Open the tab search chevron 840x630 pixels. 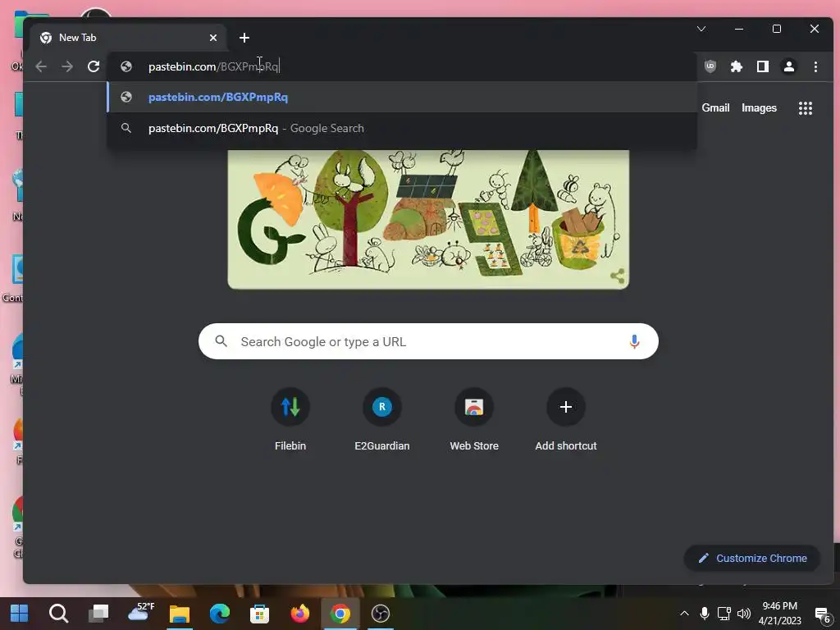click(x=701, y=29)
